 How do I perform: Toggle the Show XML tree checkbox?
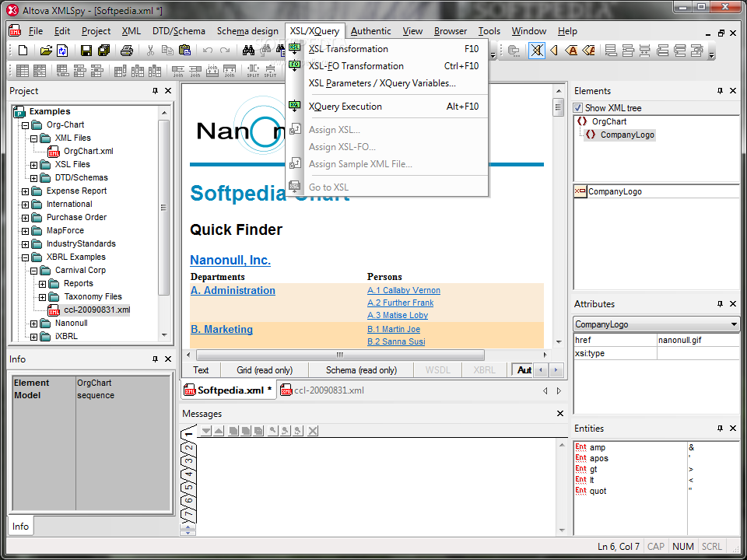[578, 108]
